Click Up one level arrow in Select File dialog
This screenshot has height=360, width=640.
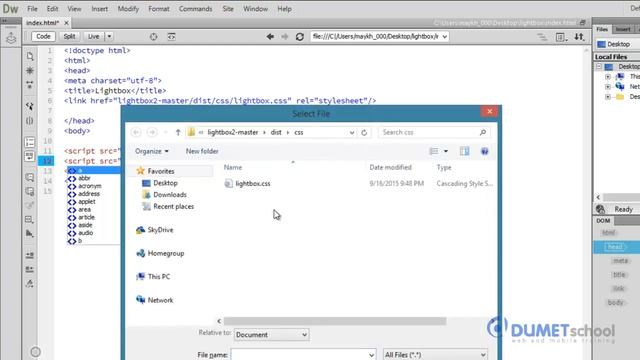[x=178, y=132]
